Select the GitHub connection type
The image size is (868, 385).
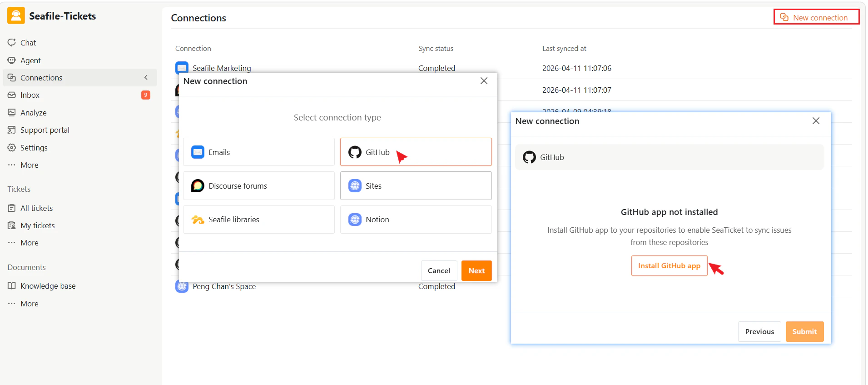[x=416, y=152]
